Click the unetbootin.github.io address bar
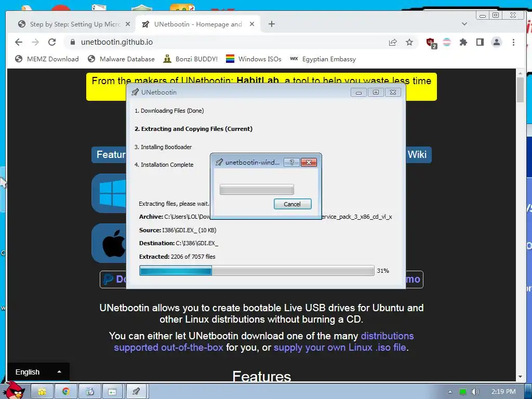This screenshot has height=399, width=532. [224, 42]
